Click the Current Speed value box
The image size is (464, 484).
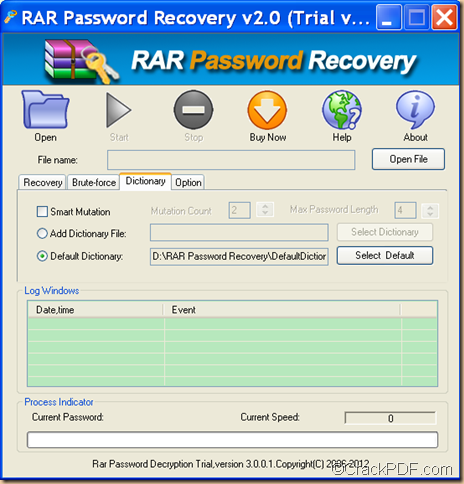390,418
